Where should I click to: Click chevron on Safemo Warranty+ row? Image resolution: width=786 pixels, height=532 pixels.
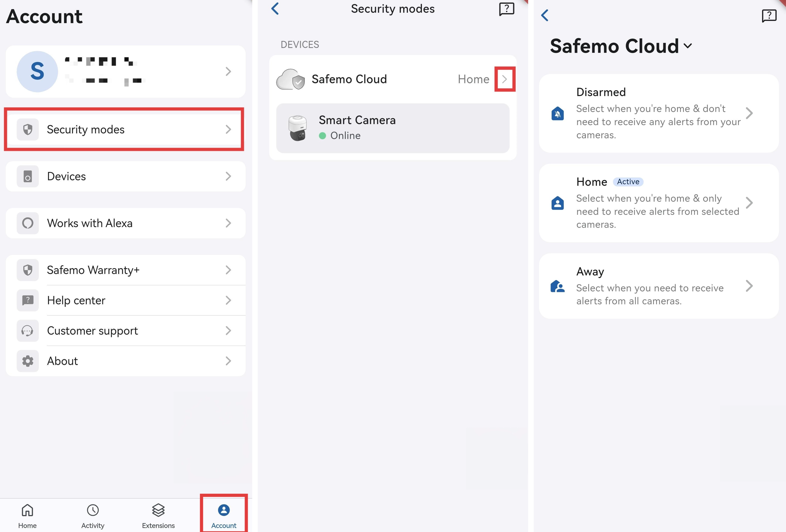pyautogui.click(x=228, y=270)
